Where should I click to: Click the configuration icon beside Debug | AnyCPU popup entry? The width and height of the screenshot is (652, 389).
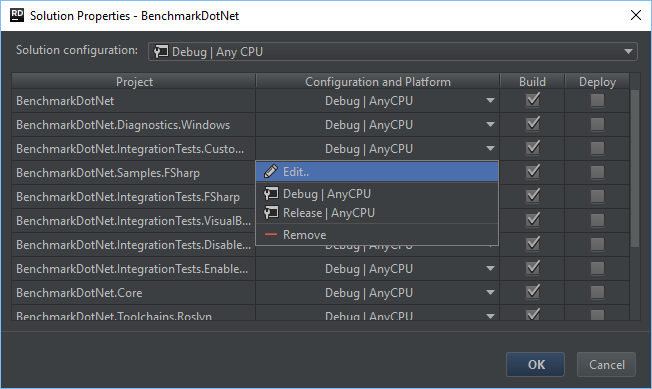coord(271,193)
